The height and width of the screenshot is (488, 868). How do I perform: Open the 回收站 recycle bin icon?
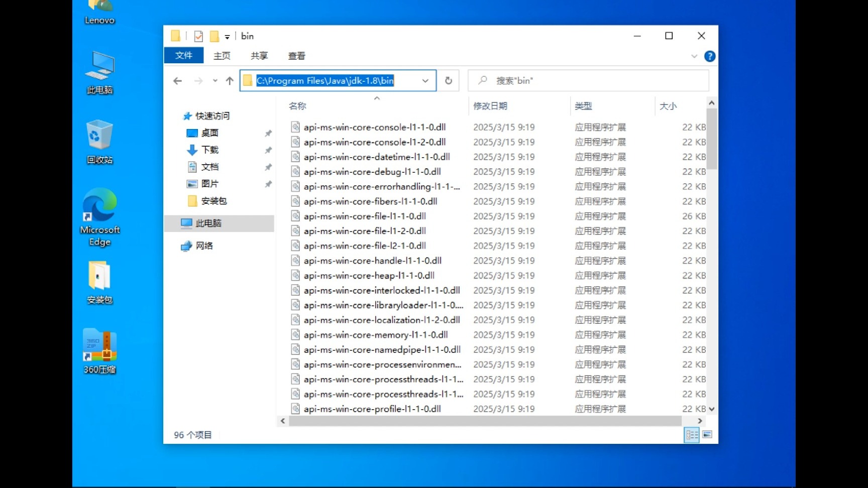coord(99,142)
